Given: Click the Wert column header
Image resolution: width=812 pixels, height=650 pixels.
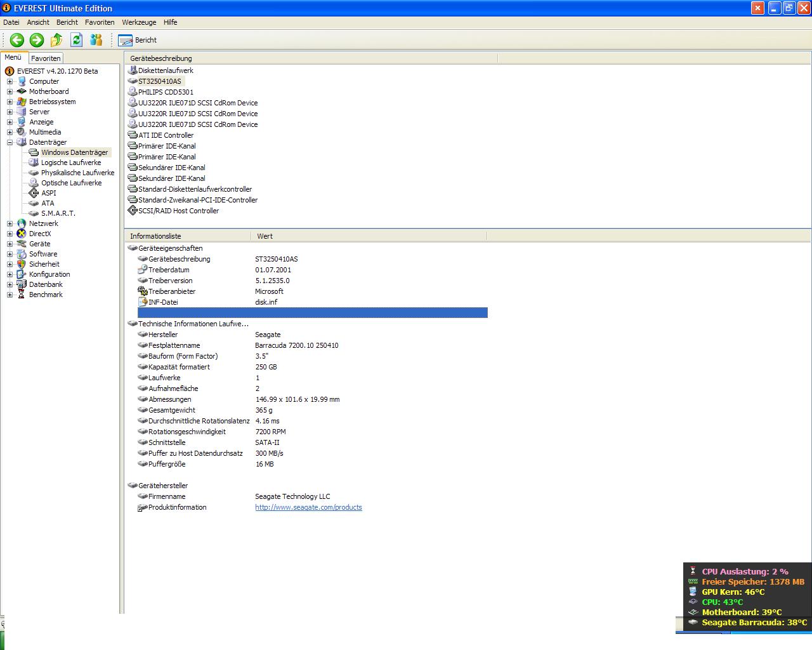Looking at the screenshot, I should (x=369, y=236).
